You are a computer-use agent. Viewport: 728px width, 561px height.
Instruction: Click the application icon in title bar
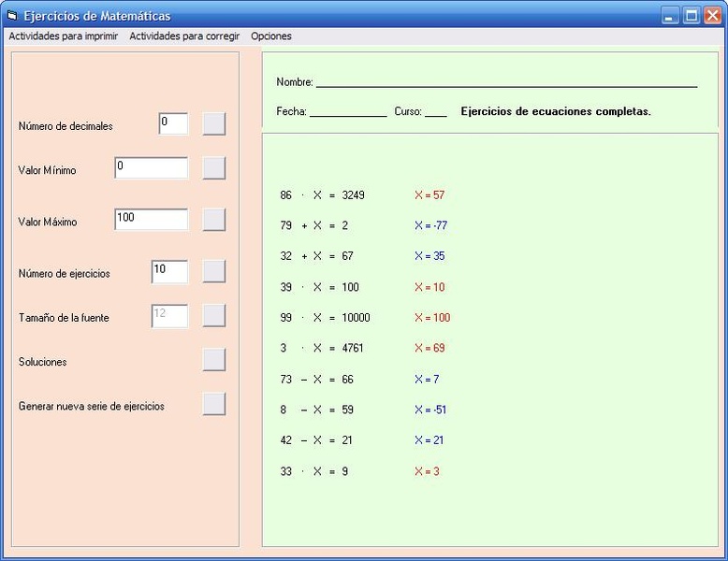click(x=12, y=16)
